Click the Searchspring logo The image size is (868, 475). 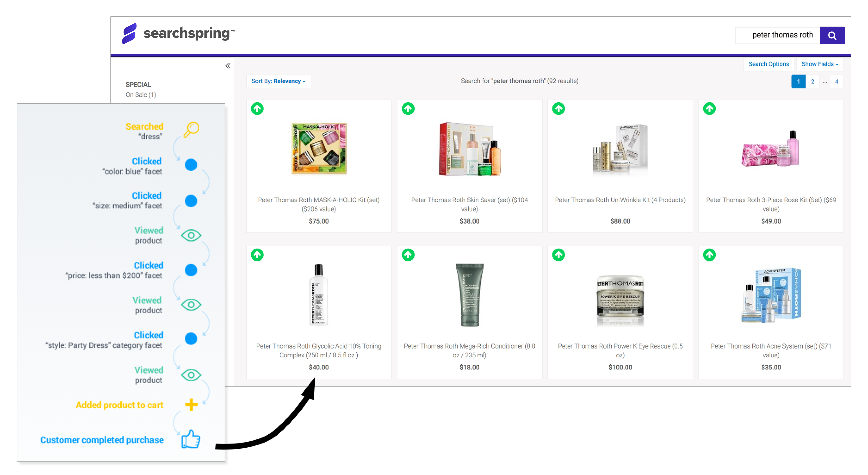pyautogui.click(x=179, y=33)
